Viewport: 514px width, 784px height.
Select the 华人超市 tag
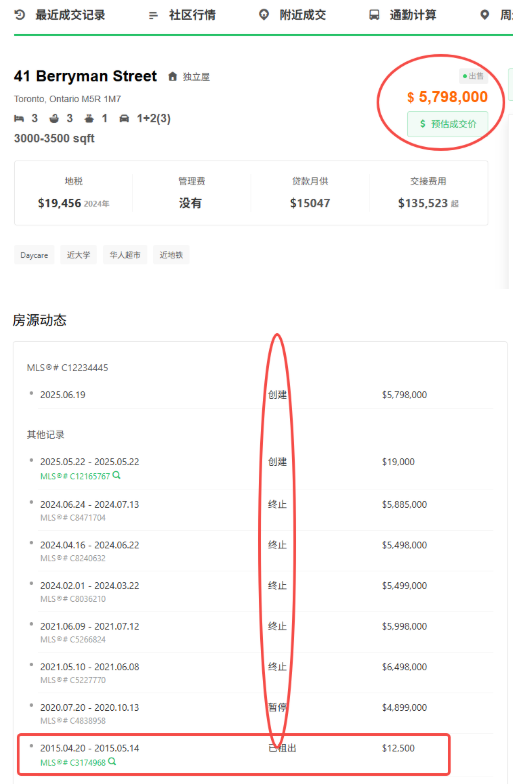tap(125, 255)
